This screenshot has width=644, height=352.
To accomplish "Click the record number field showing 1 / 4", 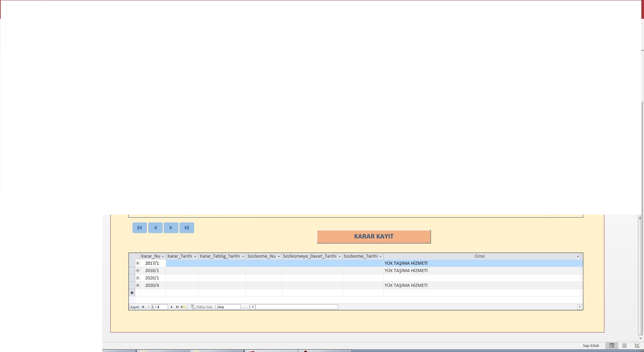I will pos(159,307).
